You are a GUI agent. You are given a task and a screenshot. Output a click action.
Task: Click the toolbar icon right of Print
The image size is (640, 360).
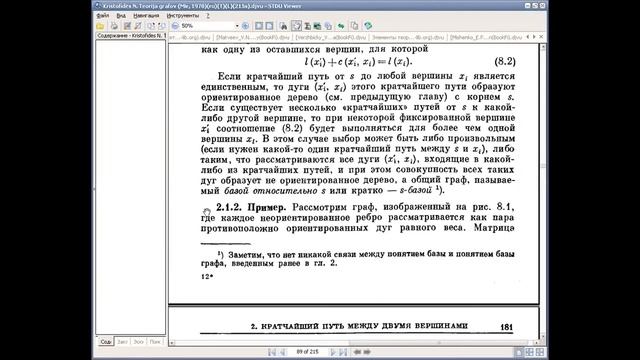[x=127, y=26]
